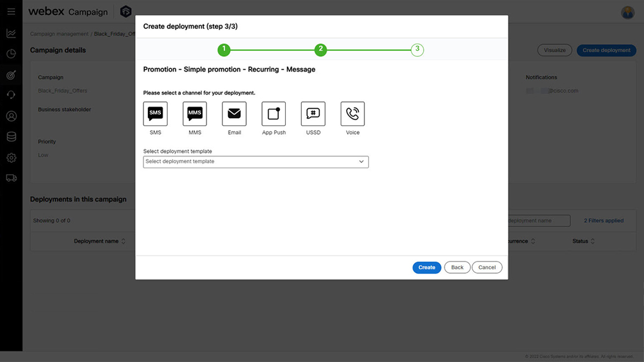The image size is (644, 362).
Task: Click the Create deployment button in the header
Action: 606,50
